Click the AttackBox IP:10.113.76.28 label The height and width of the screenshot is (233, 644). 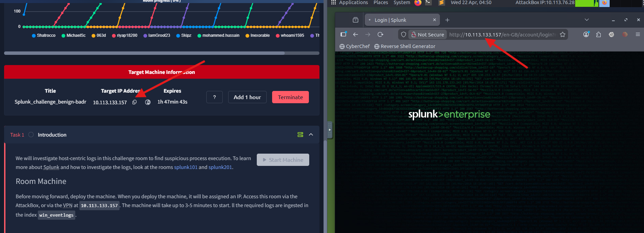tap(545, 2)
